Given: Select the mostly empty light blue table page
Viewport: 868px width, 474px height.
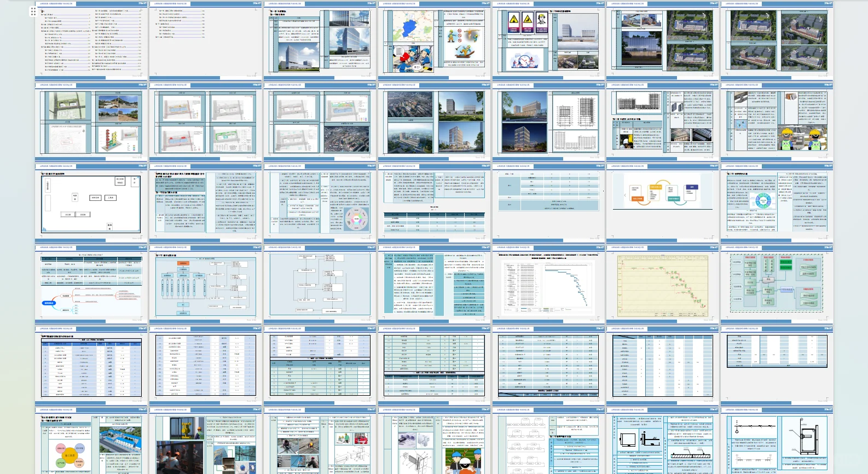Looking at the screenshot, I should point(548,203).
